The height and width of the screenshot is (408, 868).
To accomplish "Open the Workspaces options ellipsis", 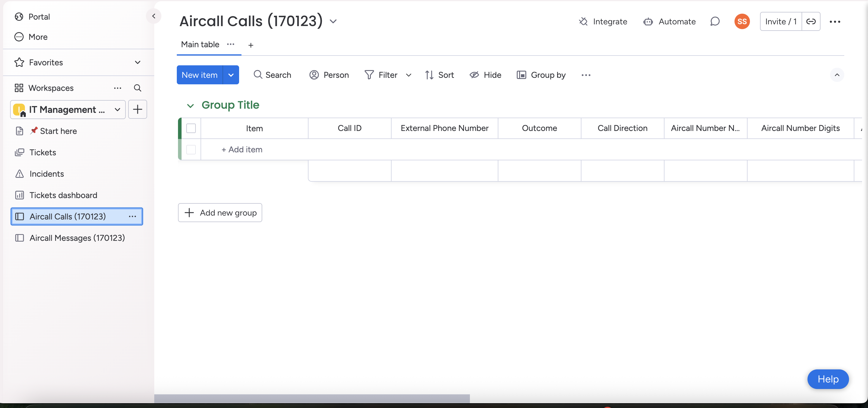I will pos(117,88).
